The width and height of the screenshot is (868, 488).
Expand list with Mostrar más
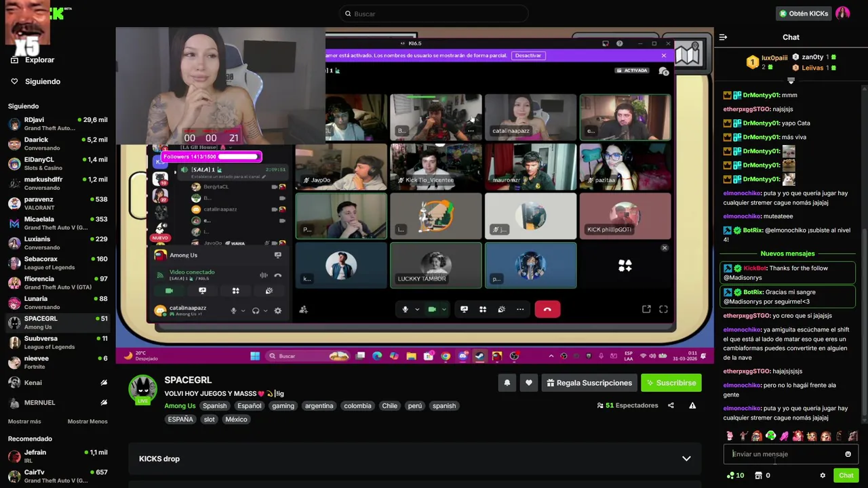coord(24,422)
